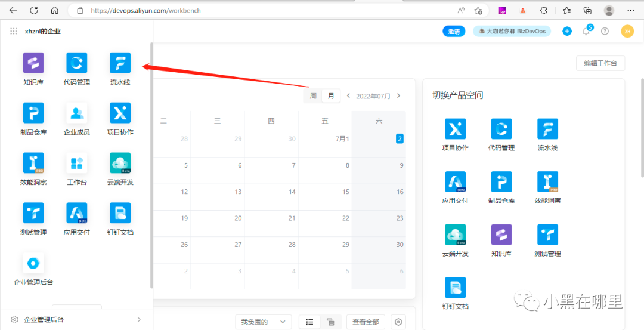
Task: Open 流水线 in the left app panel
Action: [x=120, y=69]
